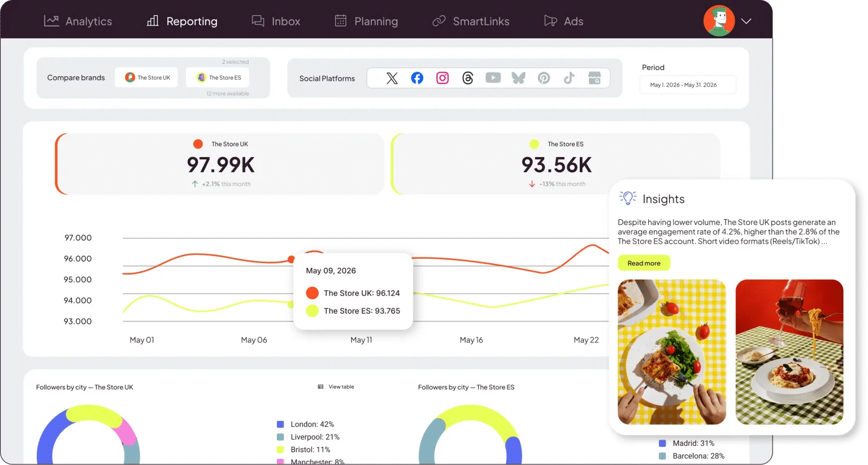Expand the profile menu chevron
This screenshot has height=465, width=868.
coord(747,21)
